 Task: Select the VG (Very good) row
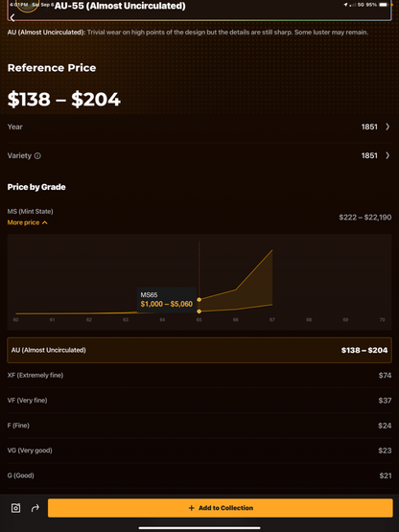(x=199, y=451)
